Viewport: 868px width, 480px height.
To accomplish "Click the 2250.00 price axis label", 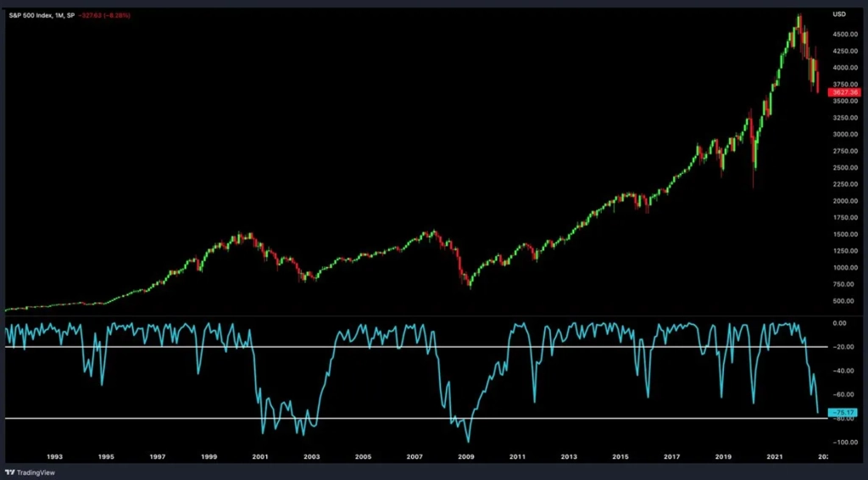I will [x=845, y=184].
